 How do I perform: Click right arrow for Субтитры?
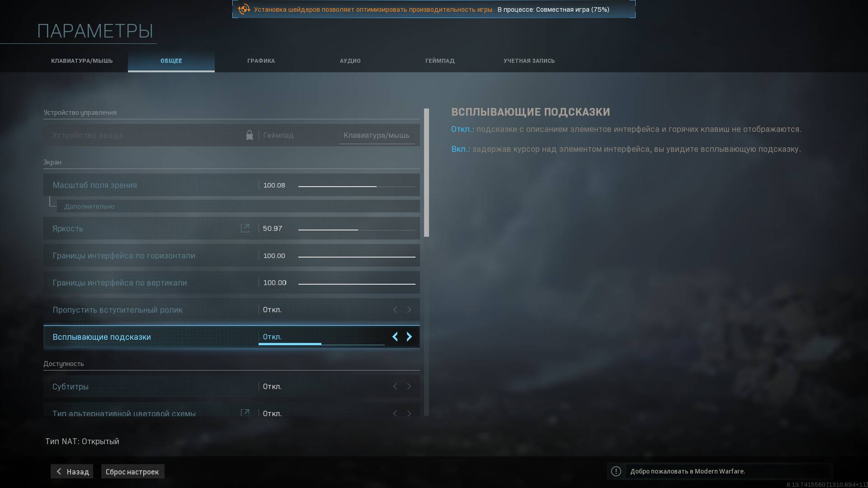tap(409, 386)
